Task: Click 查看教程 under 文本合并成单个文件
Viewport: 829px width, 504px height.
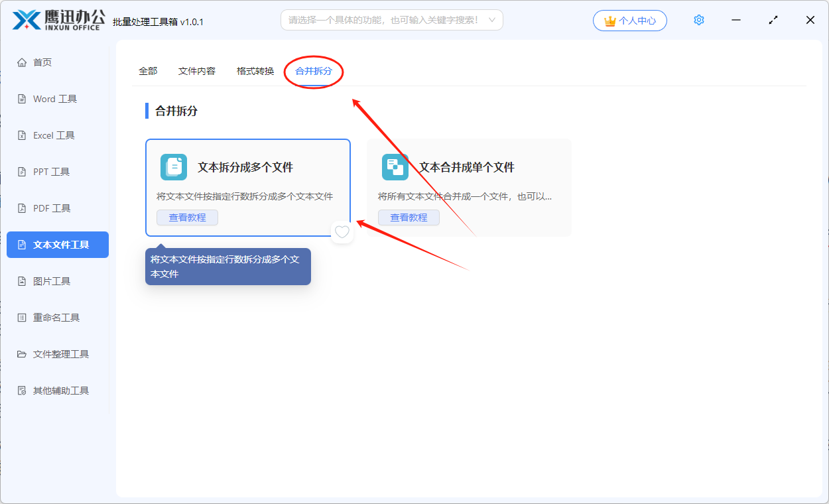Action: pos(409,218)
